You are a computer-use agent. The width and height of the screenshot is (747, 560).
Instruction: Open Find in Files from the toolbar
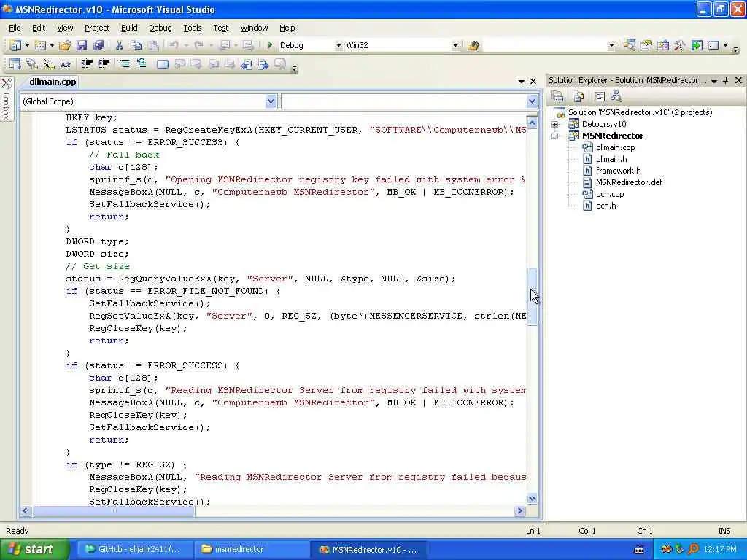[x=473, y=45]
